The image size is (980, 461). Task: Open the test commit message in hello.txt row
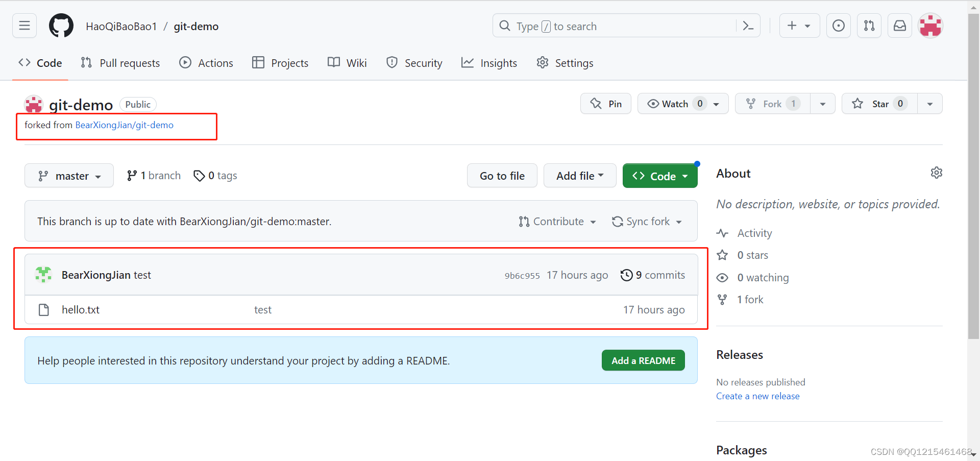point(263,310)
